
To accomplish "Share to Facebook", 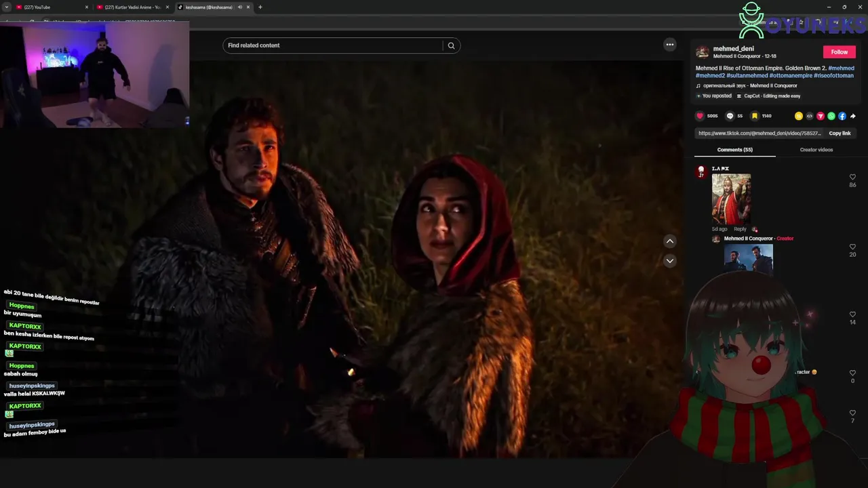I will [x=842, y=116].
